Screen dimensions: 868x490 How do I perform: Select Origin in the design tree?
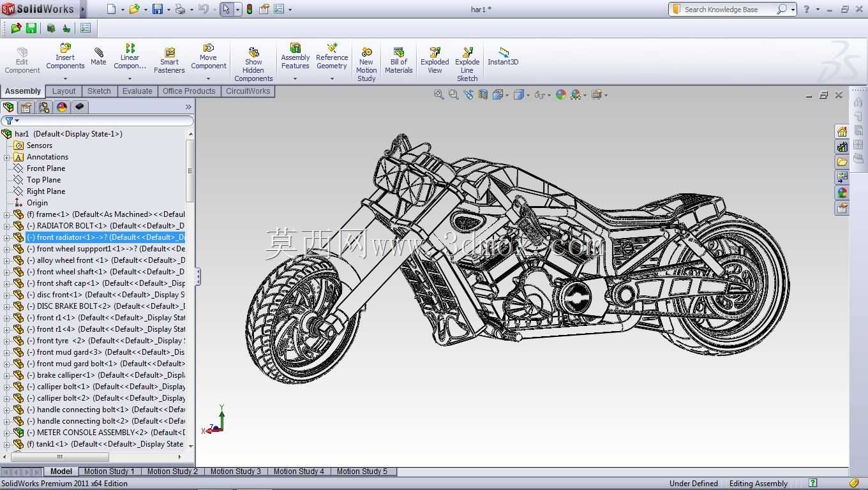(37, 203)
